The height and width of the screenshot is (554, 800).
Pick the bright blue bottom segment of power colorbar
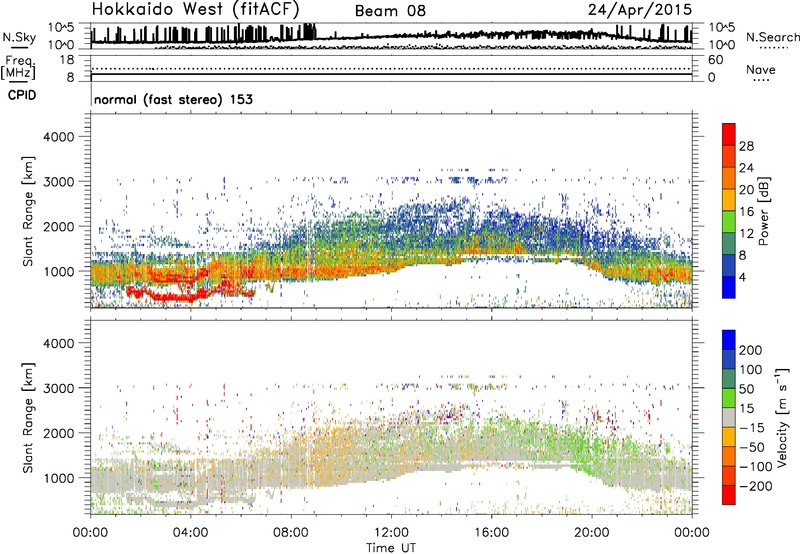[729, 287]
